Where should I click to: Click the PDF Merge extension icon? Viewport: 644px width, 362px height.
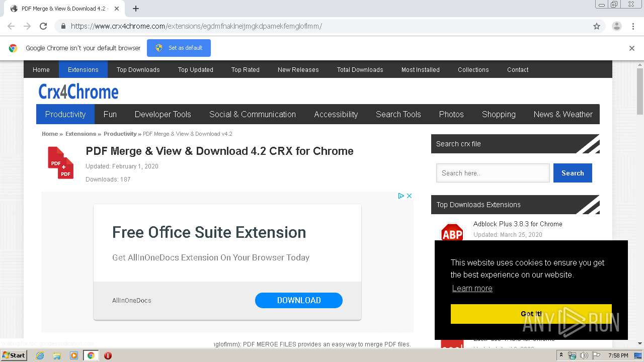click(x=60, y=162)
